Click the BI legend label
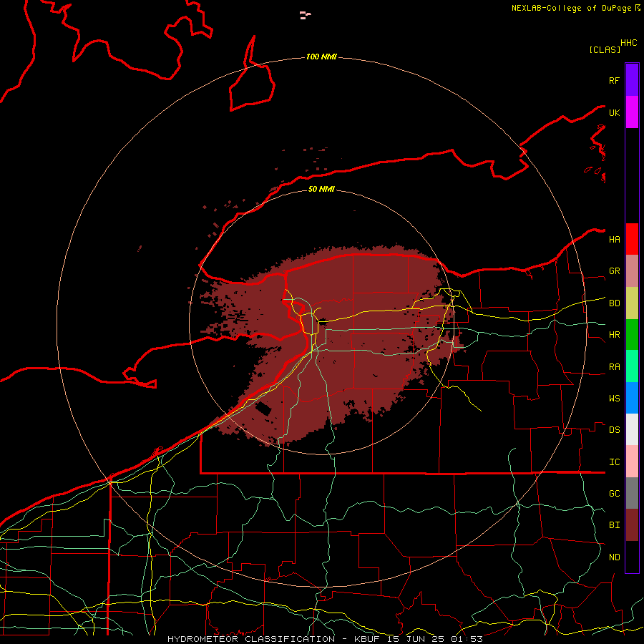The height and width of the screenshot is (644, 644). pyautogui.click(x=614, y=525)
